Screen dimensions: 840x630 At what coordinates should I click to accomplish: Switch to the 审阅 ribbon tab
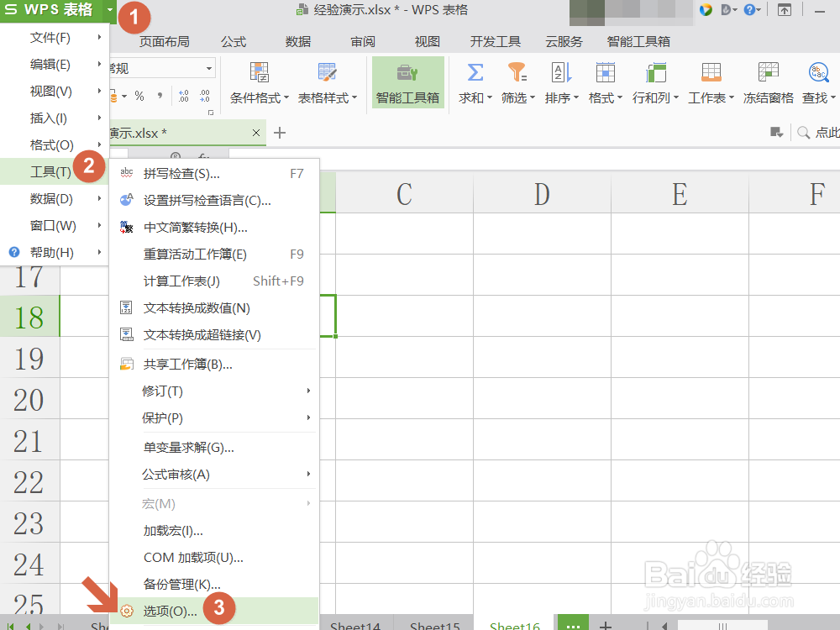pos(362,40)
